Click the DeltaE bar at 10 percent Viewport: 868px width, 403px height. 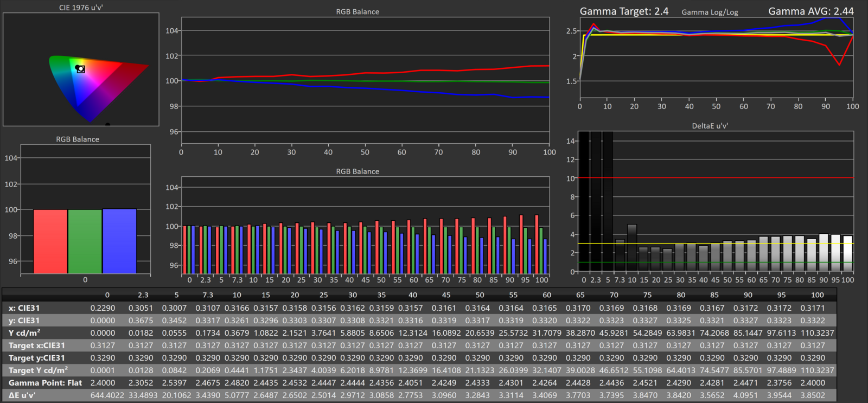pyautogui.click(x=632, y=248)
